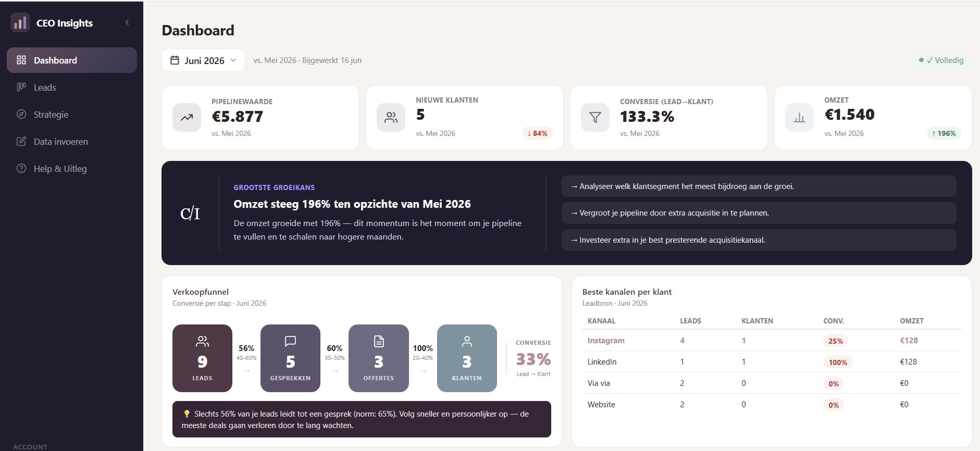Click the Data invoeren edit icon

pyautogui.click(x=21, y=141)
